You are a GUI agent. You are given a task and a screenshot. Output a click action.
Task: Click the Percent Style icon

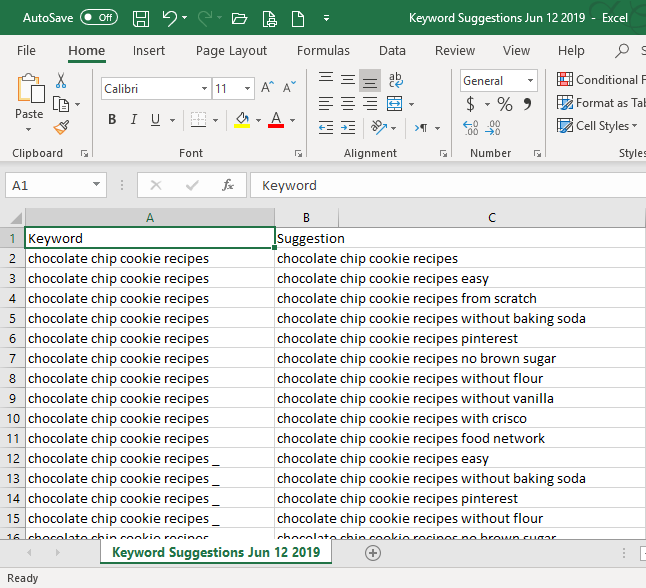[x=504, y=104]
